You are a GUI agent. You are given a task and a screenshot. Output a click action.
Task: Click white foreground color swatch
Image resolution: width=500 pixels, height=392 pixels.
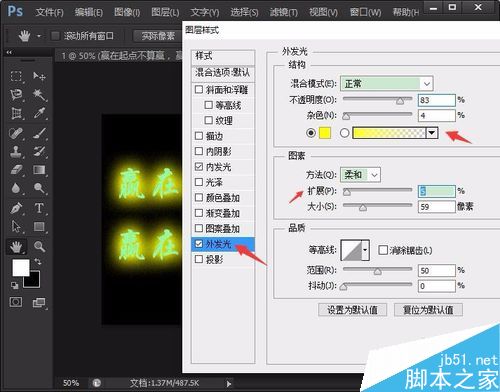[21, 267]
